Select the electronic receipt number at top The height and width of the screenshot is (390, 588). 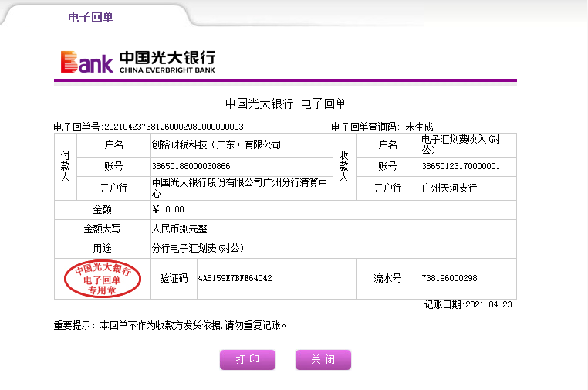173,127
